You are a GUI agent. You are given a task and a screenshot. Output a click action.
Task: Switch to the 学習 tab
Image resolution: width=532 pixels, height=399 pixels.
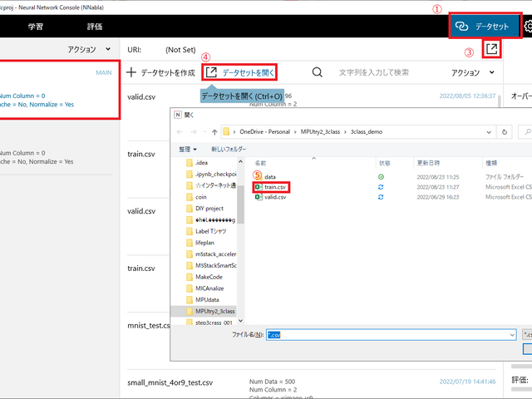(36, 27)
